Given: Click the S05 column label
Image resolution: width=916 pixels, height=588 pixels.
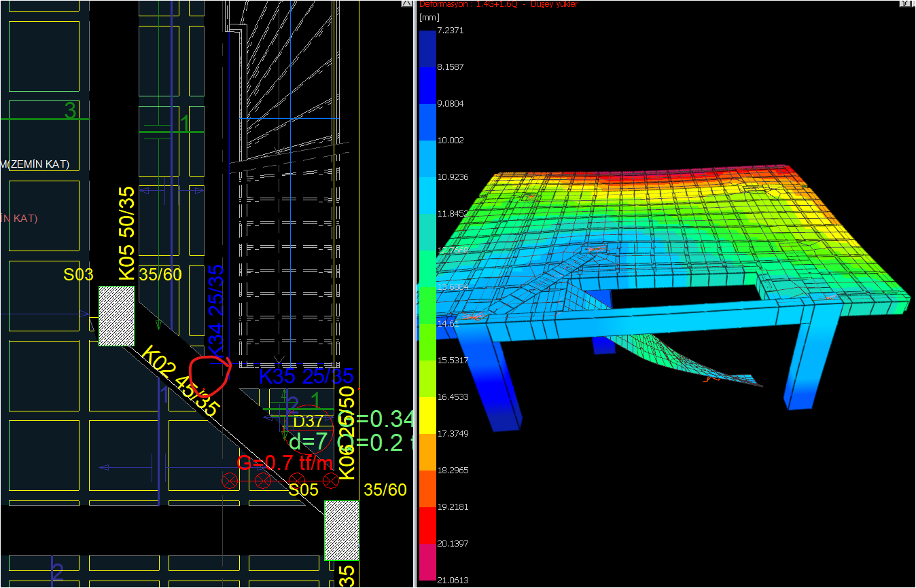Looking at the screenshot, I should tap(303, 490).
